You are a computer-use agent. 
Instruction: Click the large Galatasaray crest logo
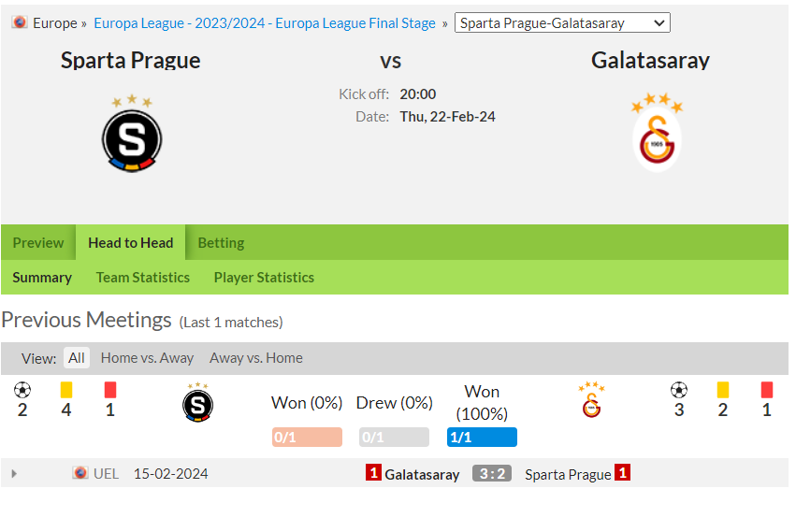[657, 133]
